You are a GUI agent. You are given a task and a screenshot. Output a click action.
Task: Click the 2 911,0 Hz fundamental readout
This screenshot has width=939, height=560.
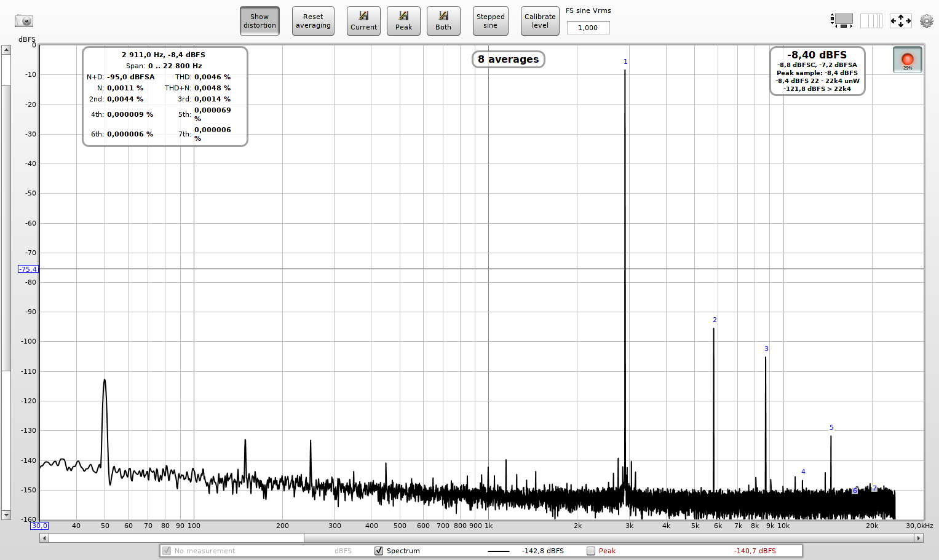pos(164,55)
